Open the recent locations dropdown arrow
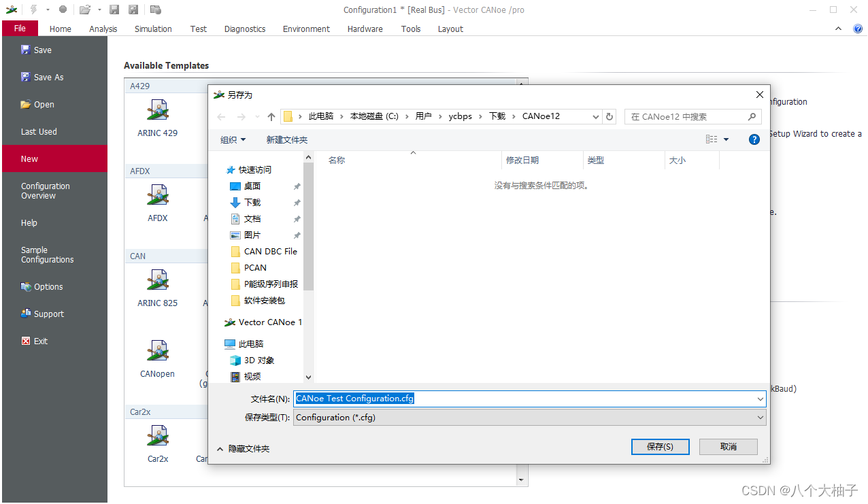The width and height of the screenshot is (868, 504). (257, 116)
